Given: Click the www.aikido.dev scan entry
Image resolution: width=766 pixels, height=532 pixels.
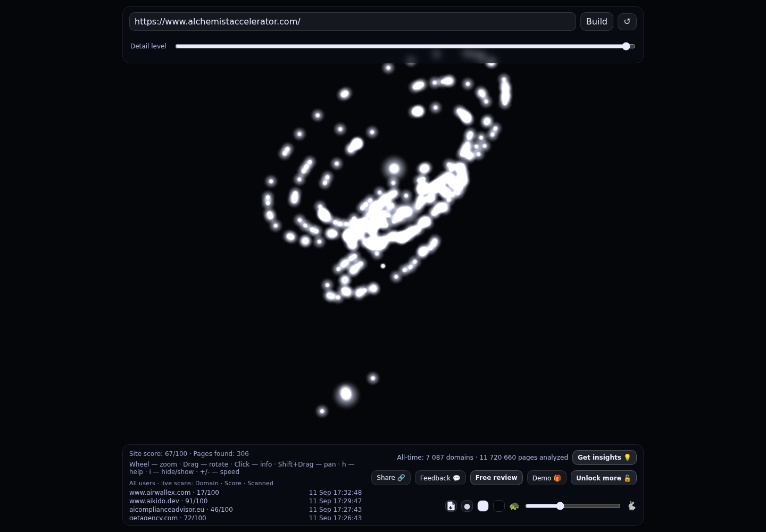Looking at the screenshot, I should (x=169, y=501).
